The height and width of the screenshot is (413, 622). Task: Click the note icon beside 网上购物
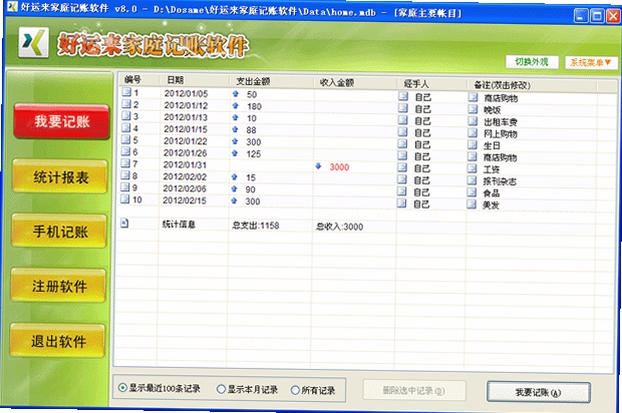(472, 133)
